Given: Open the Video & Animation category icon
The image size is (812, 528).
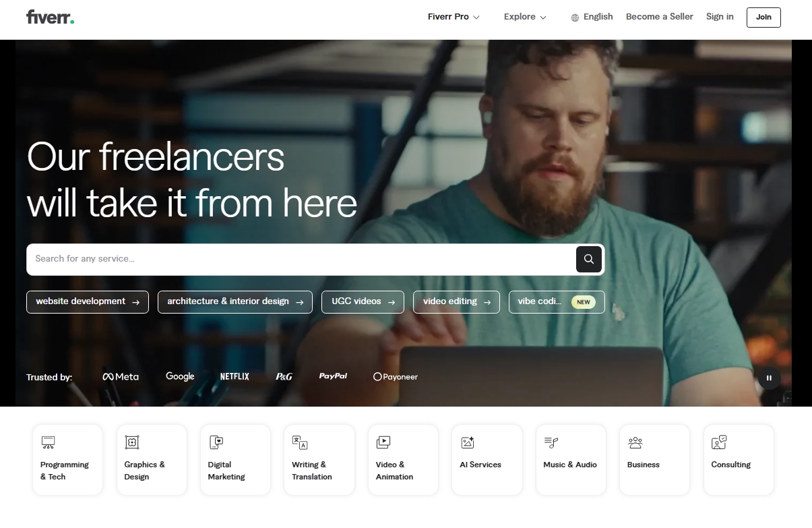Looking at the screenshot, I should 383,442.
